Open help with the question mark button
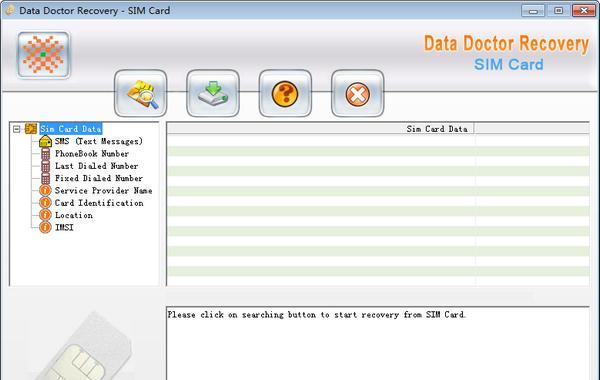 click(285, 93)
